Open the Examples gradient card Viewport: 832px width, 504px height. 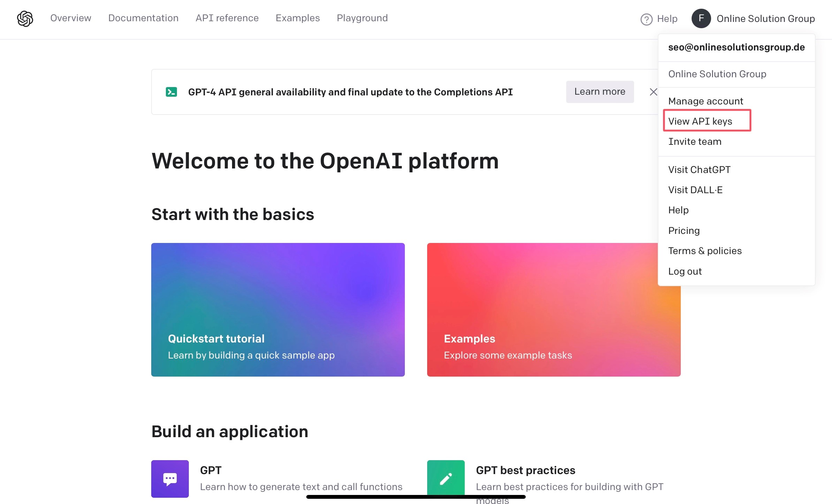(554, 310)
